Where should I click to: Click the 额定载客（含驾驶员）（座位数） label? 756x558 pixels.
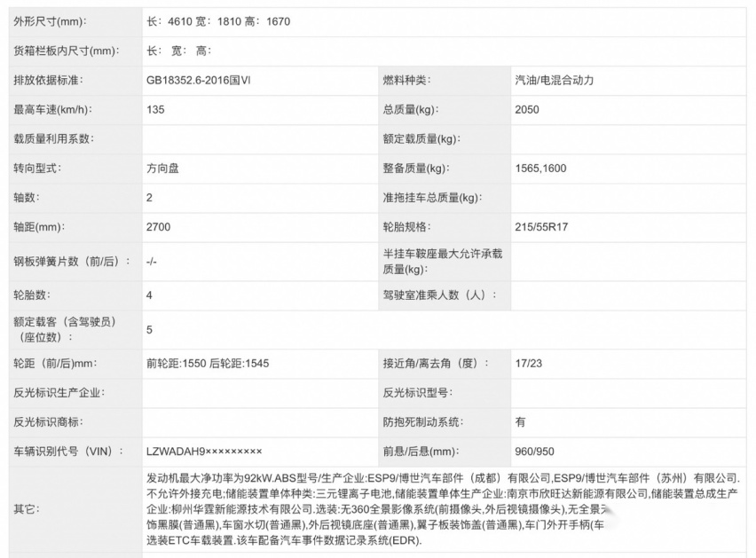pyautogui.click(x=65, y=330)
